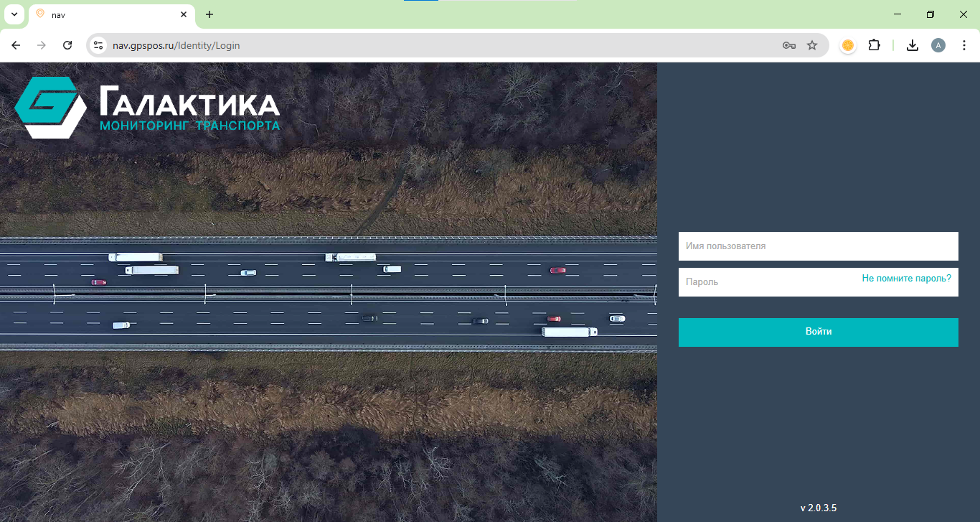This screenshot has width=980, height=522.
Task: Click the address bar URL nav.gpspos.ru
Action: 176,45
